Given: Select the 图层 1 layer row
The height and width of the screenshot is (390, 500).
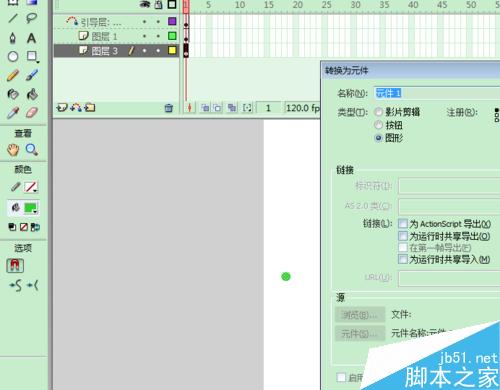Looking at the screenshot, I should [116, 36].
